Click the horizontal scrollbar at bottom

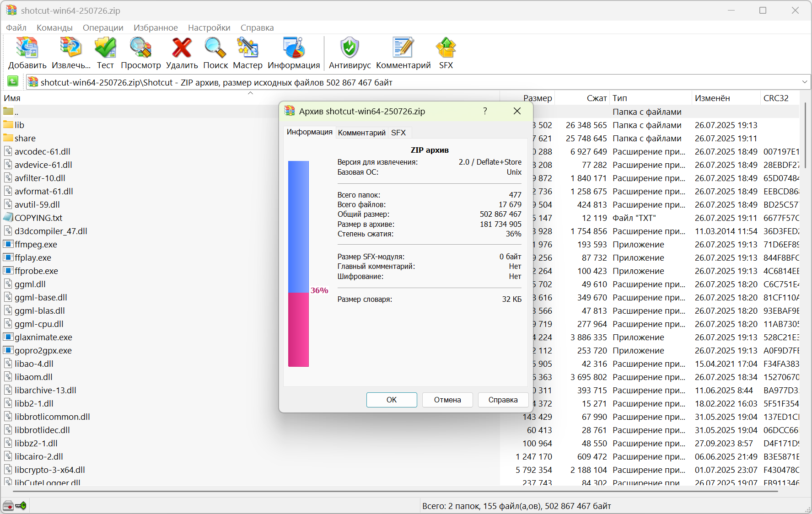(395, 492)
